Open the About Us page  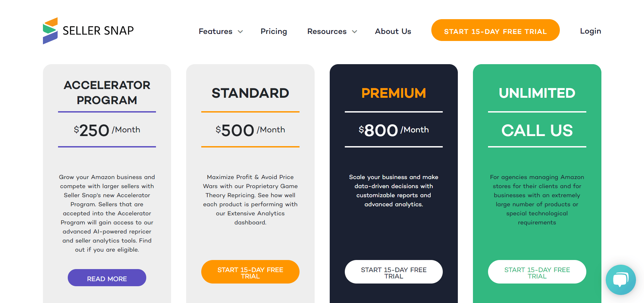[x=393, y=31]
